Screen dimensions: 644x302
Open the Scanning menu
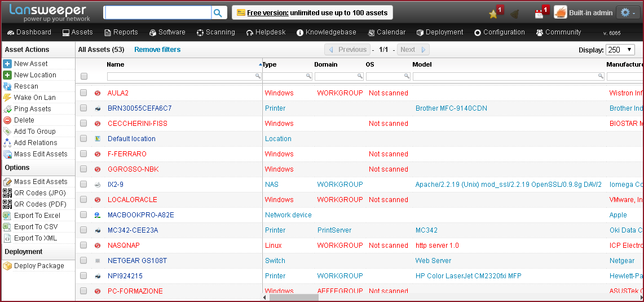click(215, 32)
